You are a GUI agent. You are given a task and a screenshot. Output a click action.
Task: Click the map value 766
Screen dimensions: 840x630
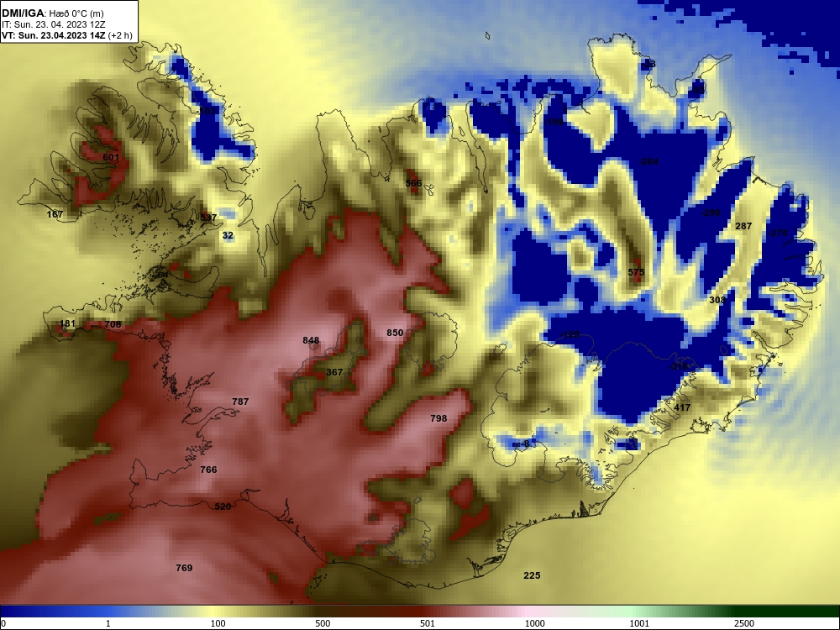208,470
